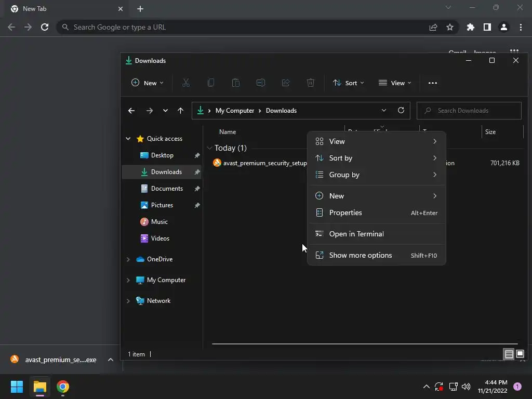Click Chrome icon on taskbar
This screenshot has height=399, width=532.
click(63, 387)
